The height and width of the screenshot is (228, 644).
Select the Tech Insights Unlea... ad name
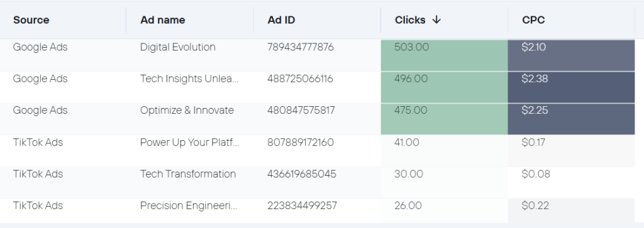coord(190,79)
